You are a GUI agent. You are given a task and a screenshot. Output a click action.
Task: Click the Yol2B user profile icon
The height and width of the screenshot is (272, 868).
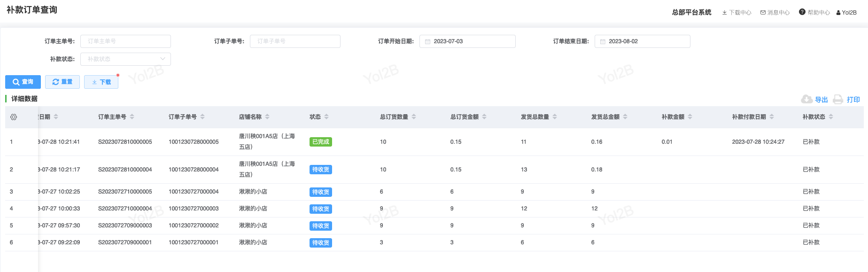[x=838, y=13]
